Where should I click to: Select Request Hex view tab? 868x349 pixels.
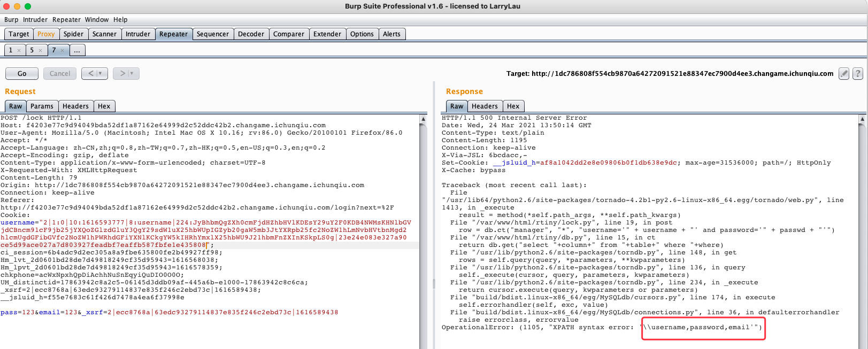click(104, 106)
